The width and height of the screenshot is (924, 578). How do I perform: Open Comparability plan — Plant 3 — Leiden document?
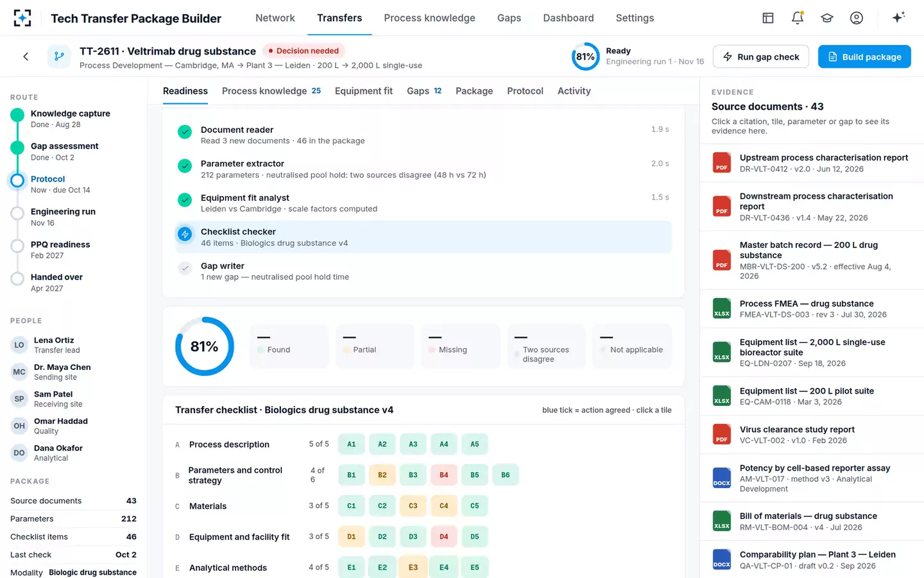click(x=812, y=559)
